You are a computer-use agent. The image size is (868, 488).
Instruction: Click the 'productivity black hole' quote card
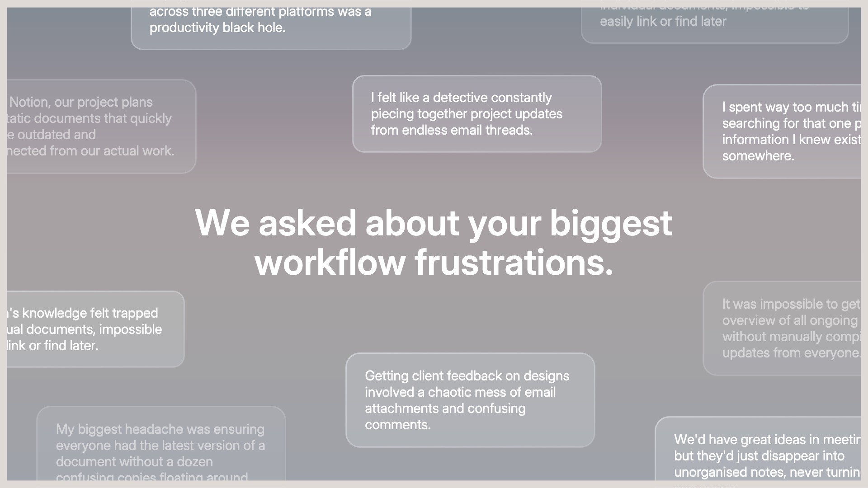point(270,27)
